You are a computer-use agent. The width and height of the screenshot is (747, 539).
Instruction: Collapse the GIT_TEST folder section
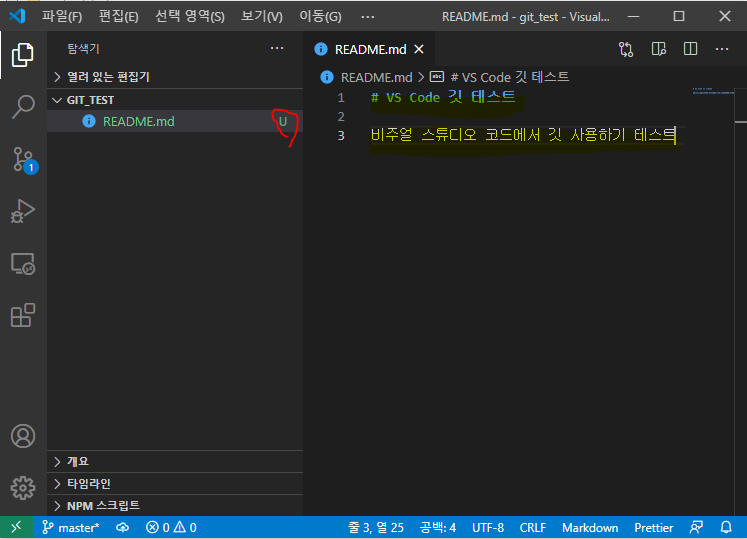(x=175, y=100)
